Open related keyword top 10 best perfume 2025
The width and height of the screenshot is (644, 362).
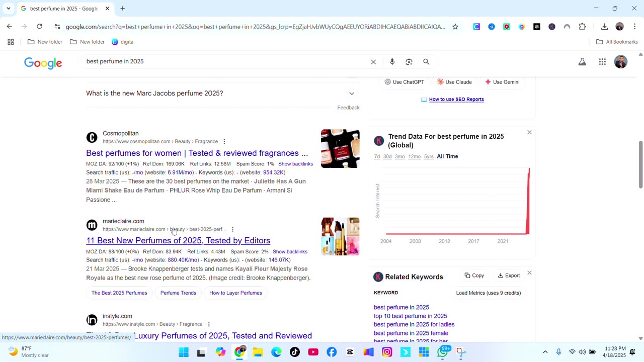point(410,316)
